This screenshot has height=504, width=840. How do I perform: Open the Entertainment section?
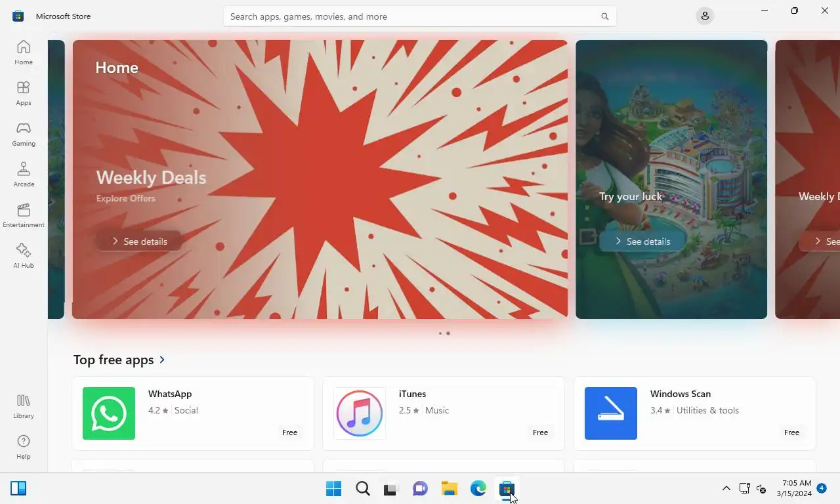tap(24, 215)
